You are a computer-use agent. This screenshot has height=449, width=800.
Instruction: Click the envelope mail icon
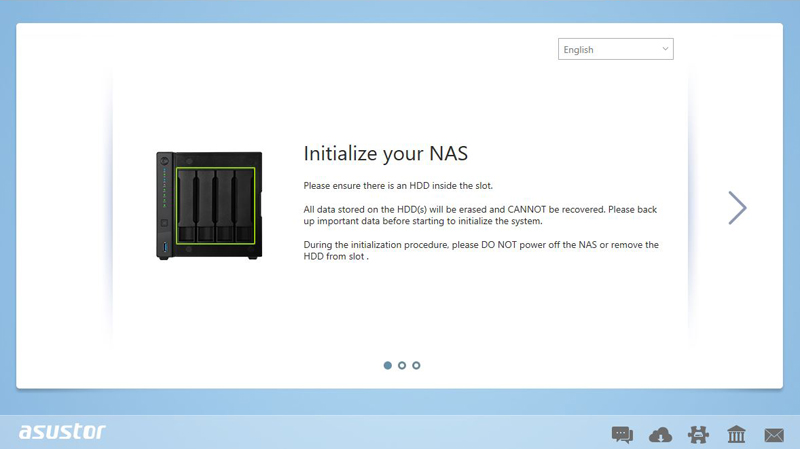click(x=774, y=435)
